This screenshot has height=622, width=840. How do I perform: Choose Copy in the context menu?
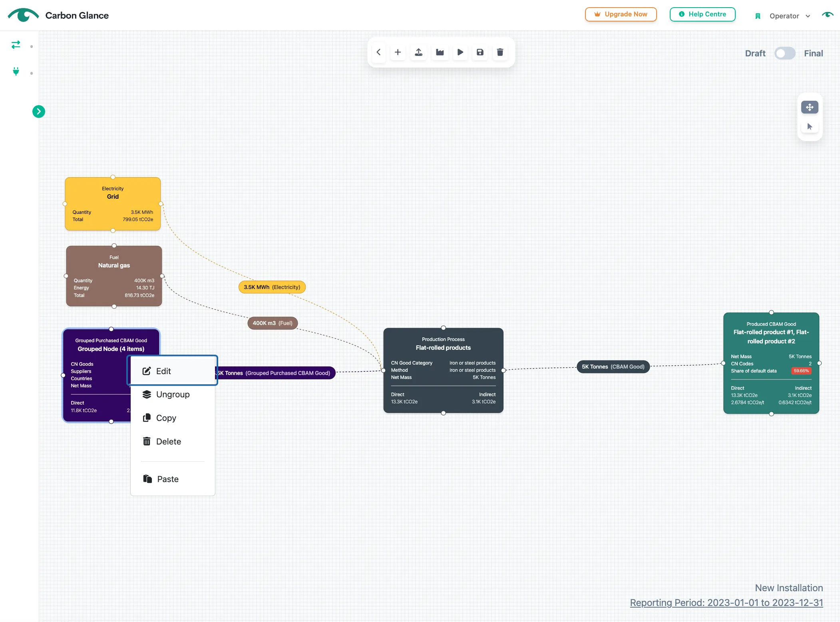(x=173, y=418)
